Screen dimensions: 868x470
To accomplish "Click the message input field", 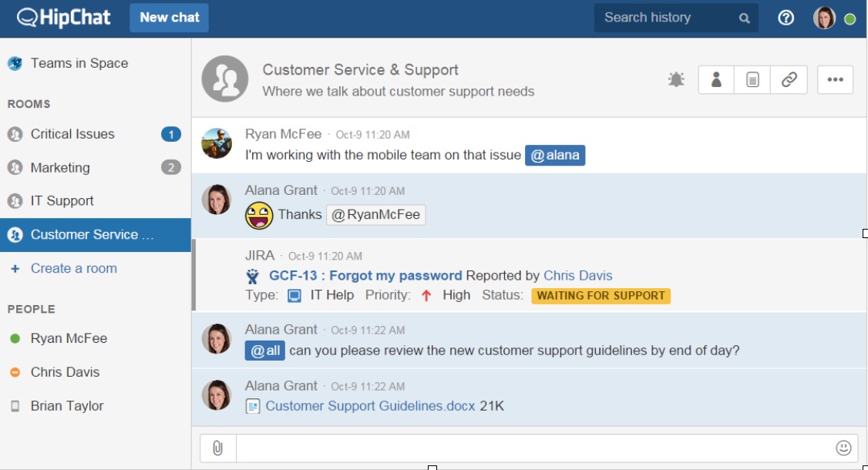I will click(x=532, y=448).
